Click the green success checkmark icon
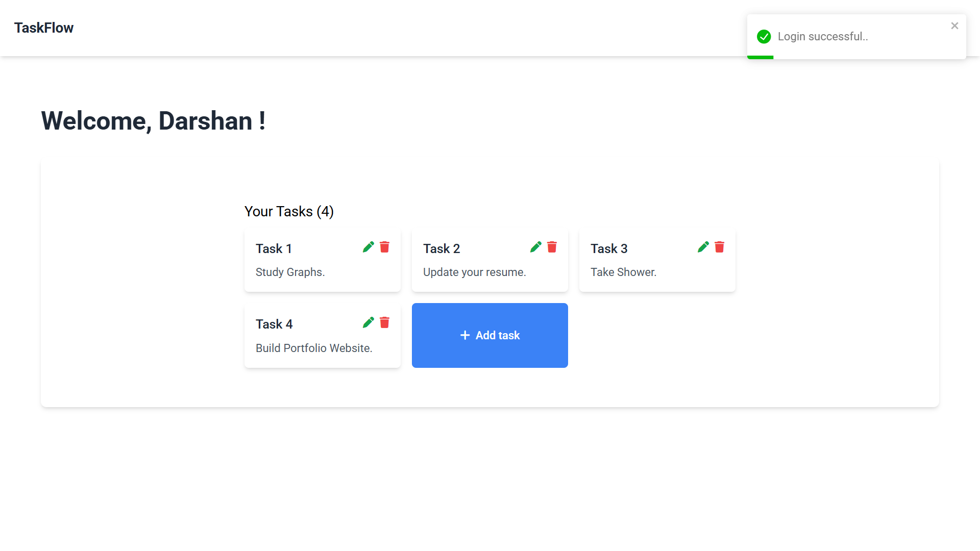This screenshot has height=551, width=980. click(x=764, y=37)
